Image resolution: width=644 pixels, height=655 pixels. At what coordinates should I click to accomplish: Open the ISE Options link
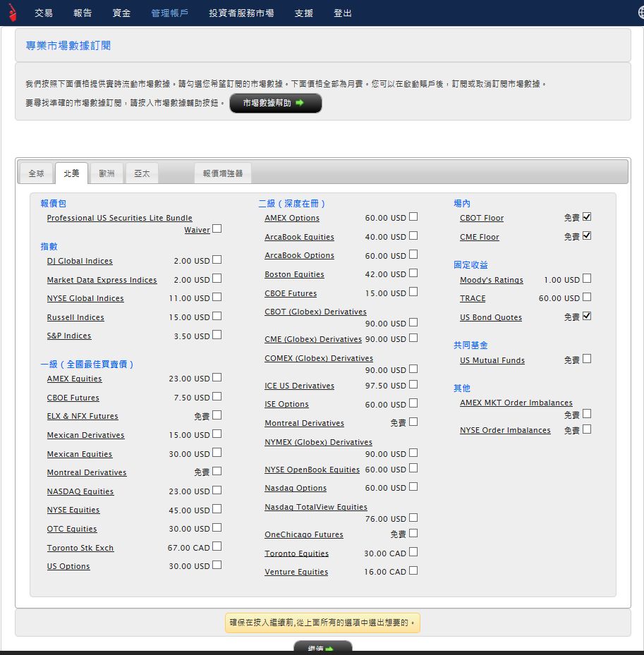click(286, 405)
